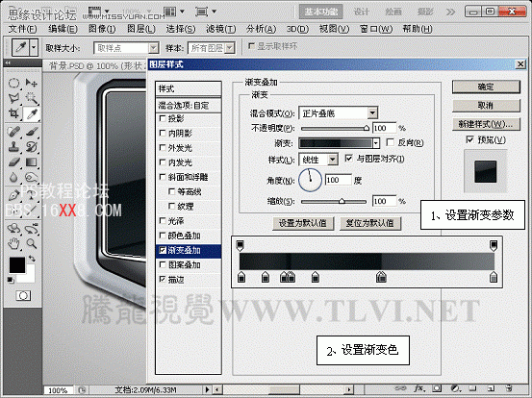532x398 pixels.
Task: Open the 视图(V) view menu
Action: pos(334,29)
